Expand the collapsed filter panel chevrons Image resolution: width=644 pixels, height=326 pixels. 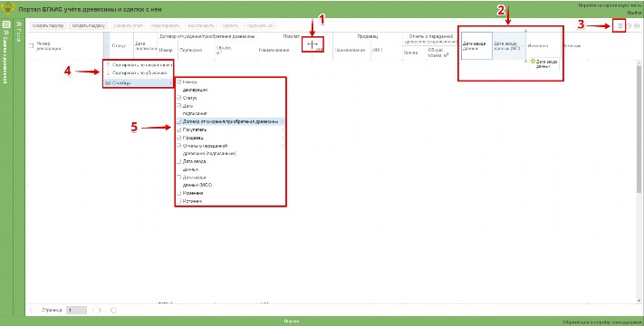click(x=19, y=24)
